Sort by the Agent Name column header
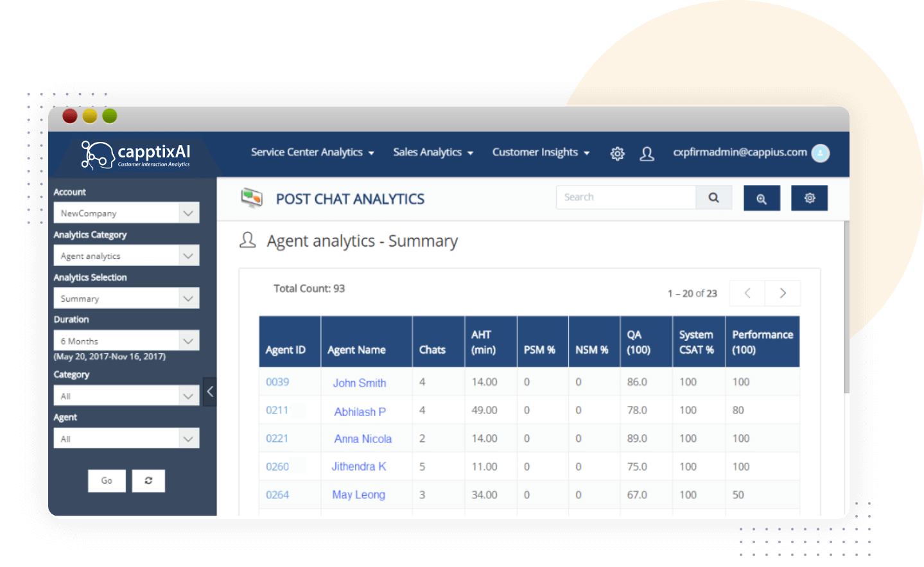The height and width of the screenshot is (567, 924). (367, 342)
